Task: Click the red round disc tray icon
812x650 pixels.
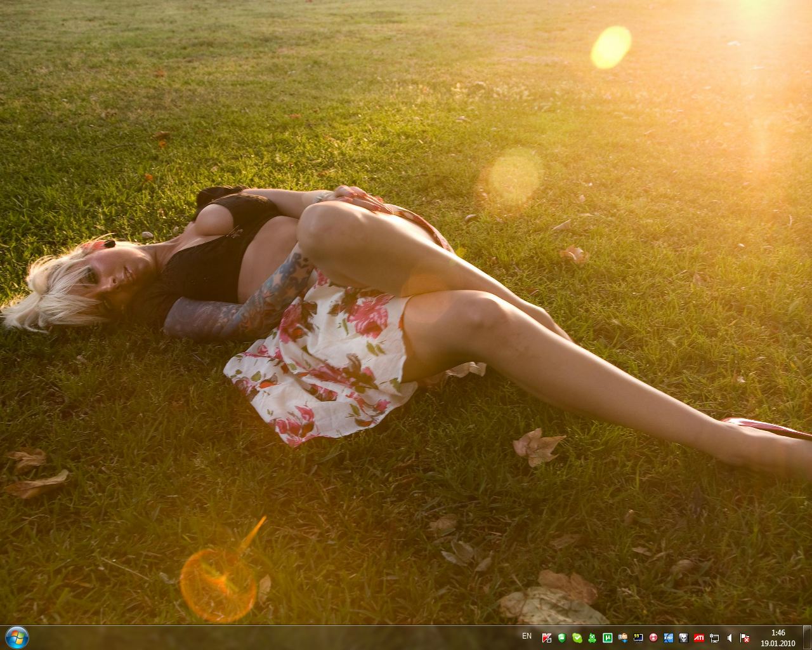Action: 653,637
